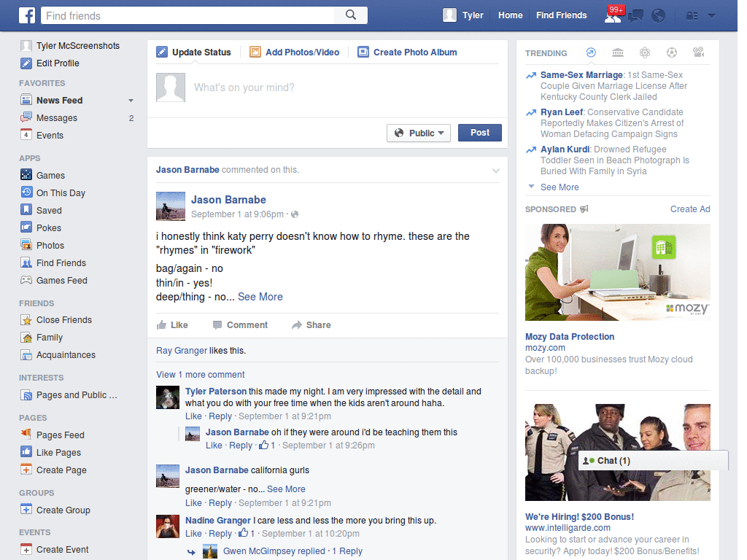Like Jason Barnabe's post
747x560 pixels.
tap(172, 324)
